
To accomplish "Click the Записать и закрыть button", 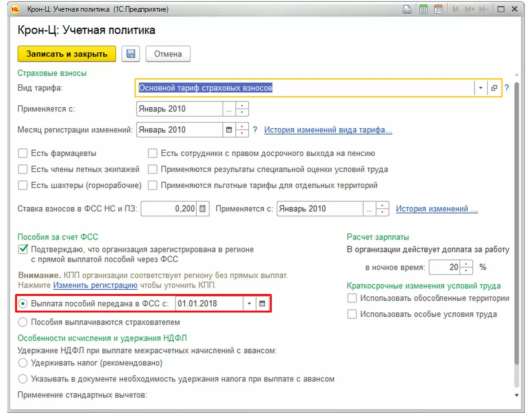I will coord(66,54).
